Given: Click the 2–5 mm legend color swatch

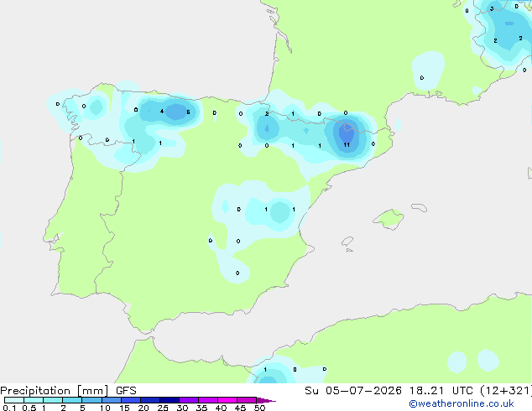Looking at the screenshot, I should 72,400.
